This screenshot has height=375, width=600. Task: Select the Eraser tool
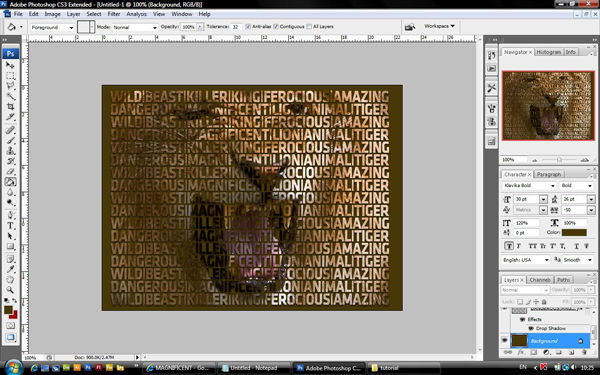[10, 171]
